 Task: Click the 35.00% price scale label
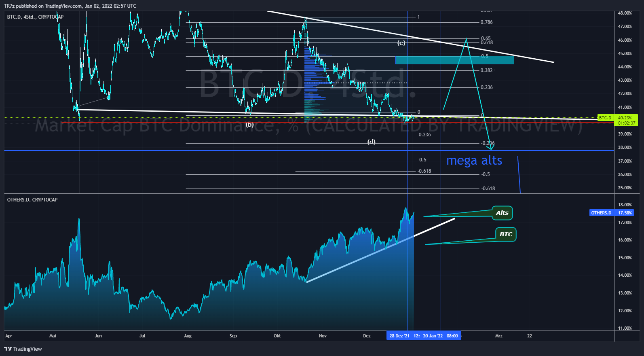click(625, 188)
